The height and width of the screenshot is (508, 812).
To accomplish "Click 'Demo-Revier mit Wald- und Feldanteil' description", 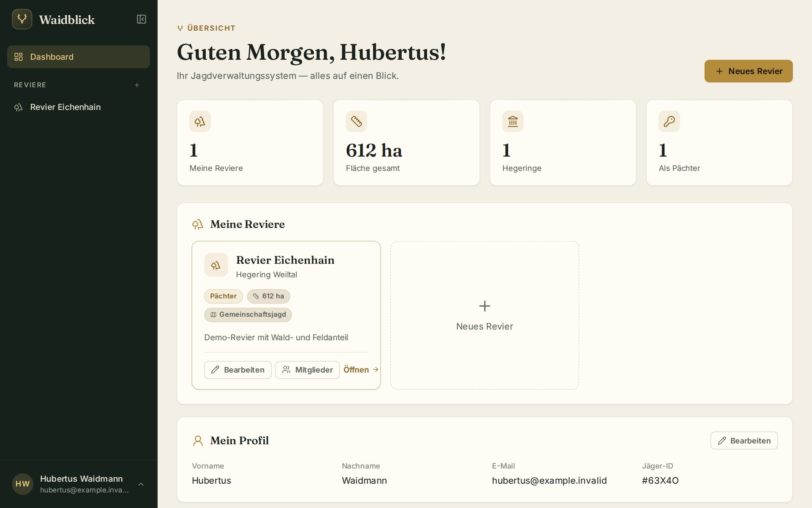I will [276, 337].
